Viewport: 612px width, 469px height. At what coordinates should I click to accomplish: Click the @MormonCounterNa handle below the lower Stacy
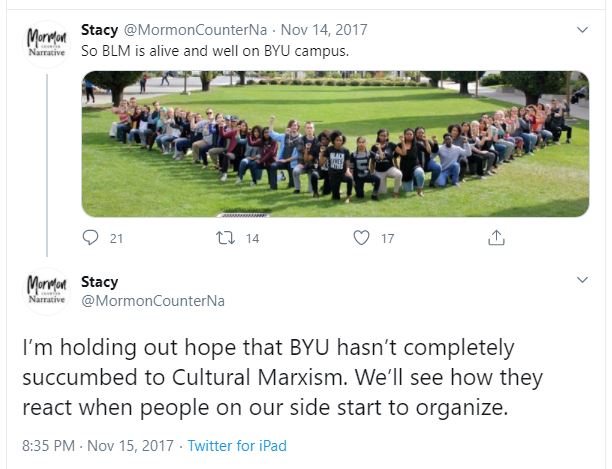coord(152,300)
